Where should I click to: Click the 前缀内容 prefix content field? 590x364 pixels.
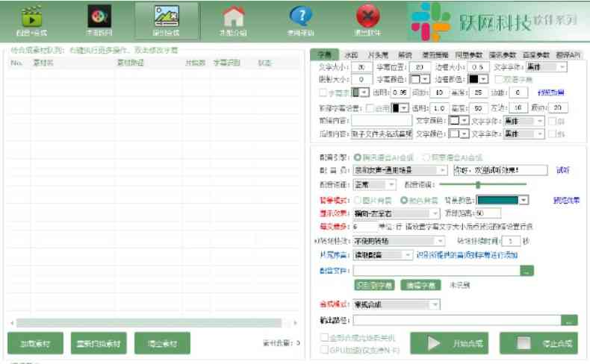[x=382, y=121]
